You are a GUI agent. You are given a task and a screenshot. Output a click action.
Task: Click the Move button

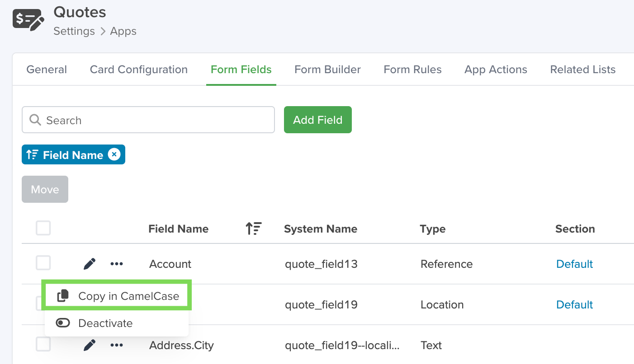tap(45, 189)
